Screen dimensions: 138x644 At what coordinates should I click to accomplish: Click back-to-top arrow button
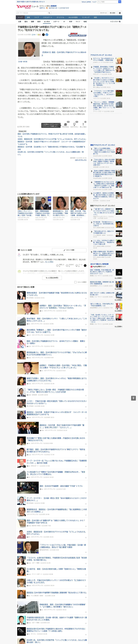point(133,398)
